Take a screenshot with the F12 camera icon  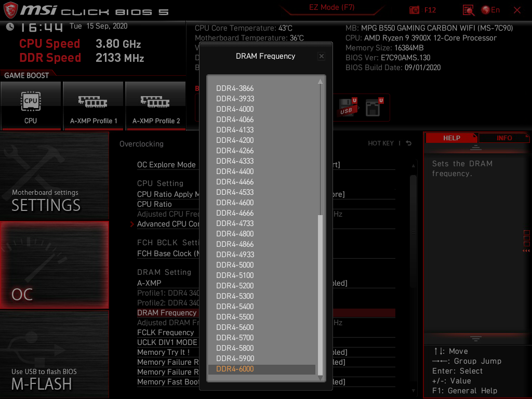point(414,10)
